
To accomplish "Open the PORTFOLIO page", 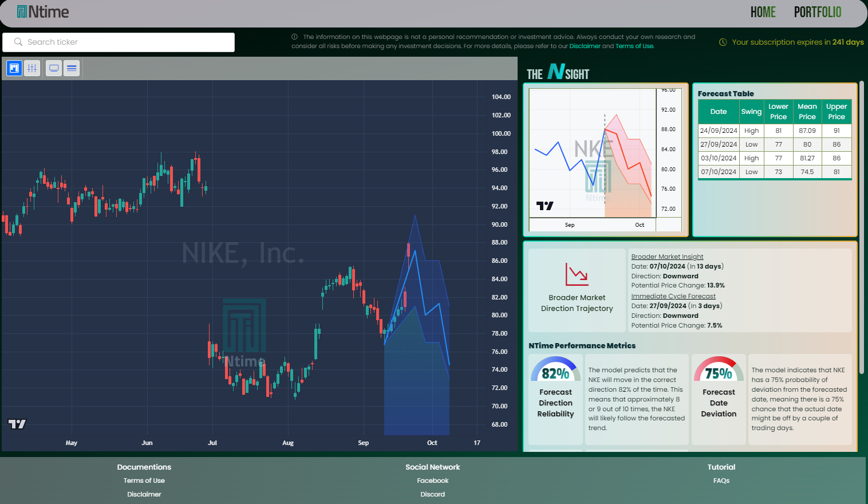I will (x=817, y=12).
